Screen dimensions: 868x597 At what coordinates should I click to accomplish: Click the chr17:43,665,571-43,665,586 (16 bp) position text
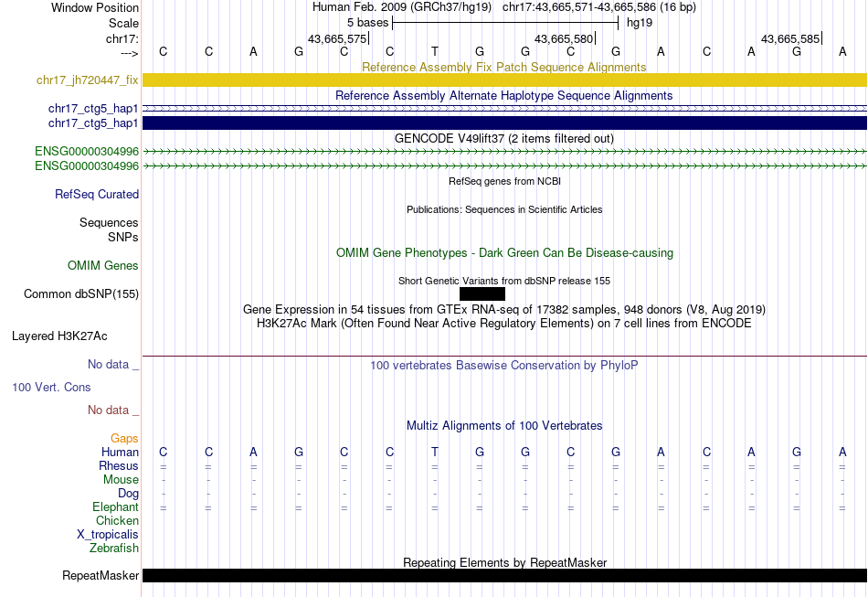(599, 7)
